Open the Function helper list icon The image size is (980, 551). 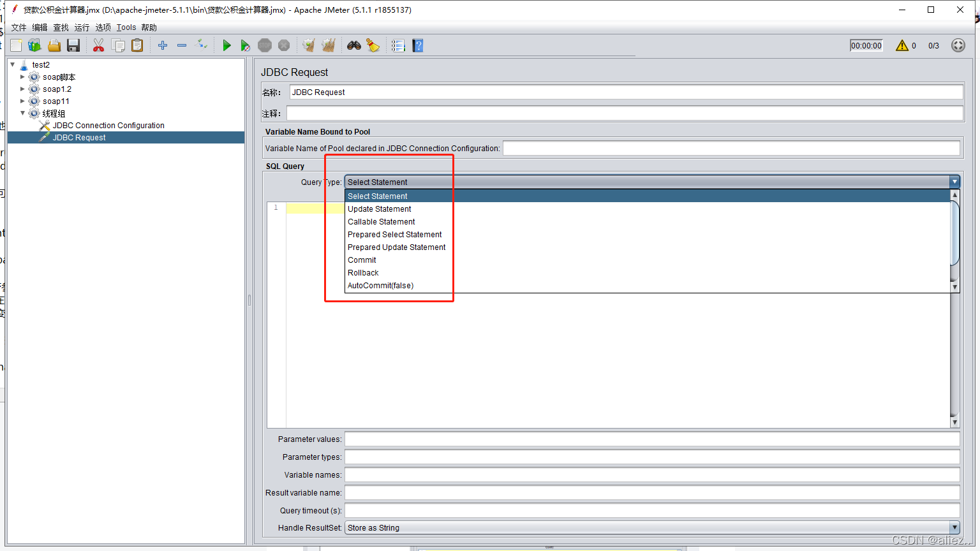pos(398,45)
